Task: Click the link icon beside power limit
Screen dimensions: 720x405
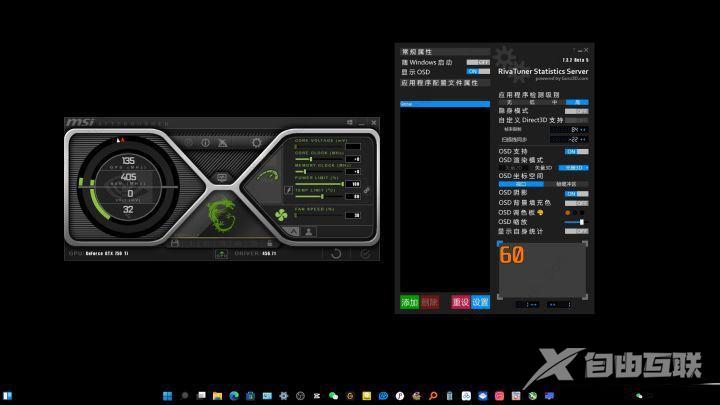Action: coord(366,190)
